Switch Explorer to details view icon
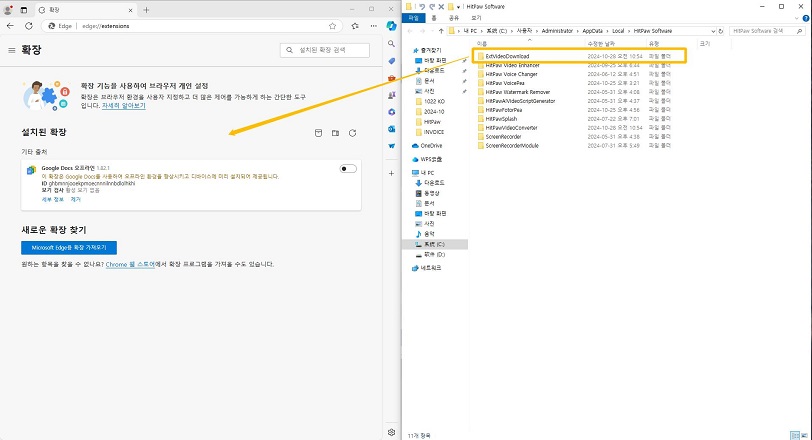Image resolution: width=812 pixels, height=440 pixels. pos(795,435)
